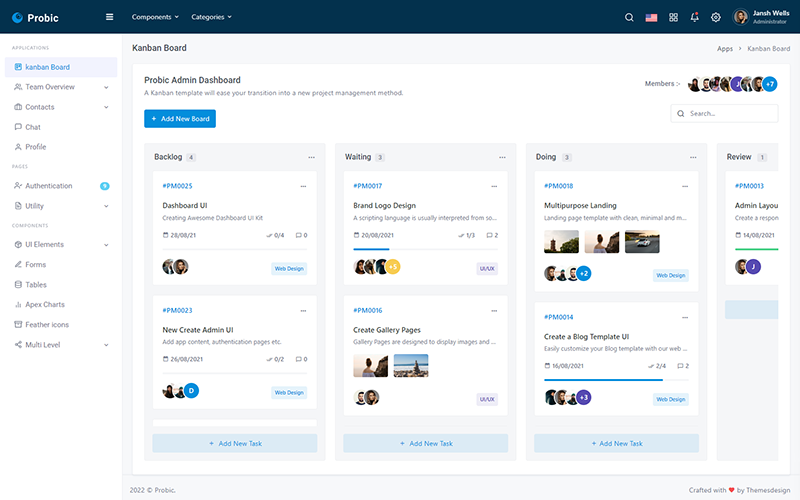
Task: Toggle the hamburger sidebar menu icon
Action: click(x=109, y=17)
